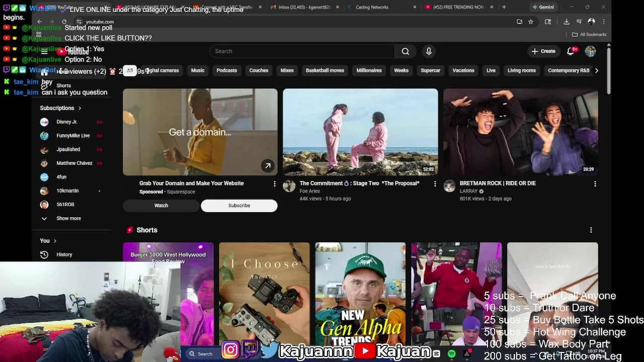Open the Shorts shelf three-dot menu
The width and height of the screenshot is (644, 362).
click(x=591, y=230)
